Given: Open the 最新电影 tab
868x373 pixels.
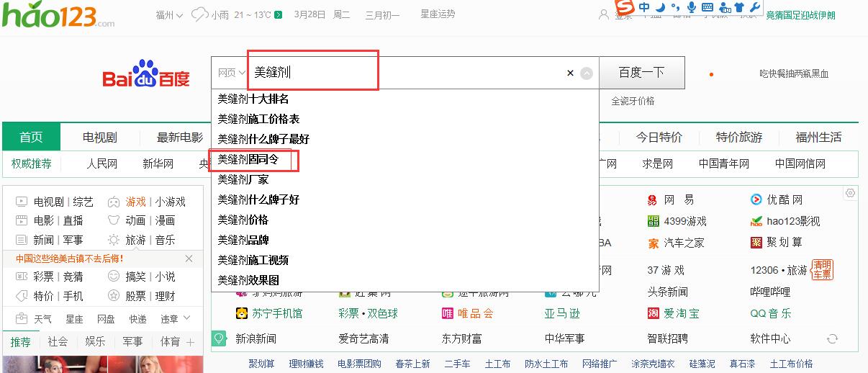Looking at the screenshot, I should coord(180,137).
